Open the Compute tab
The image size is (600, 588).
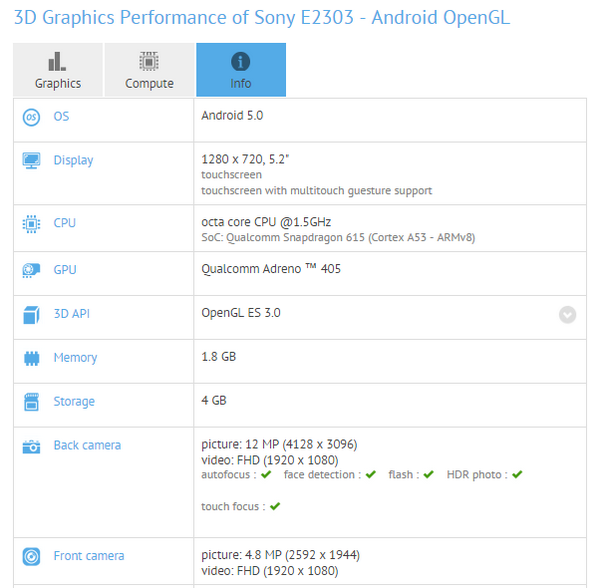pos(149,70)
